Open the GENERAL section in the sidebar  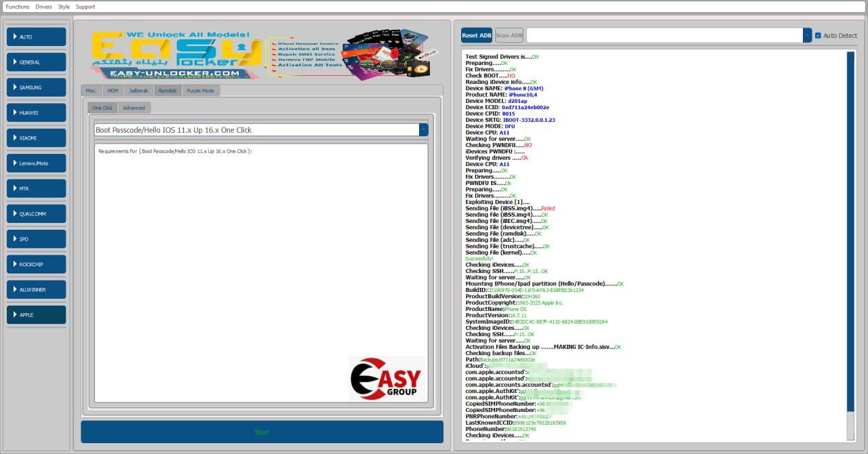37,62
